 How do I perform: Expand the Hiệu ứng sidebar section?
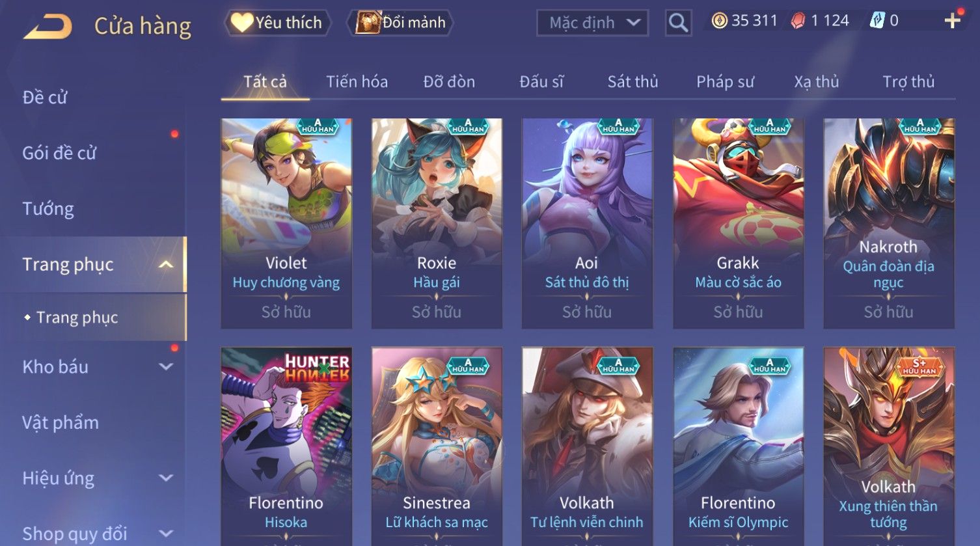(x=166, y=478)
